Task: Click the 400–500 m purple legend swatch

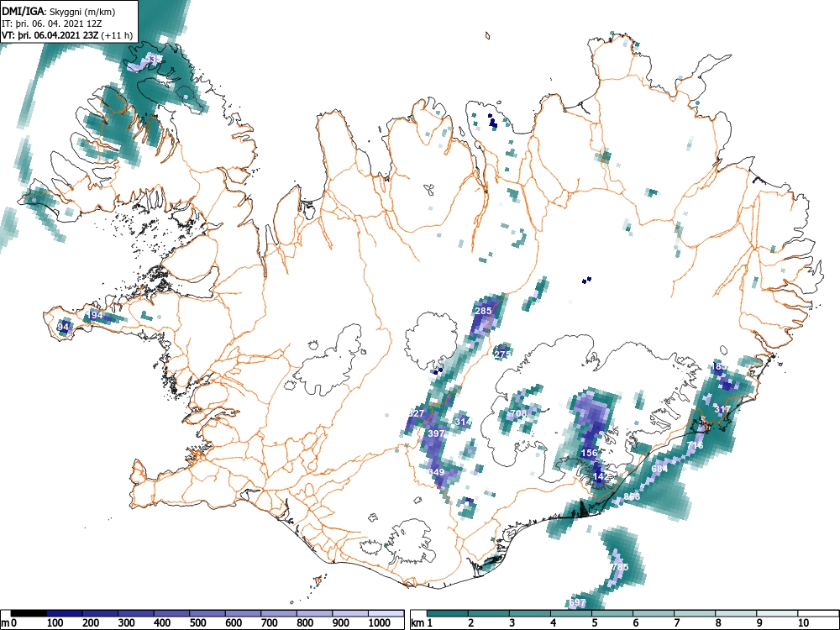Action: click(x=171, y=613)
